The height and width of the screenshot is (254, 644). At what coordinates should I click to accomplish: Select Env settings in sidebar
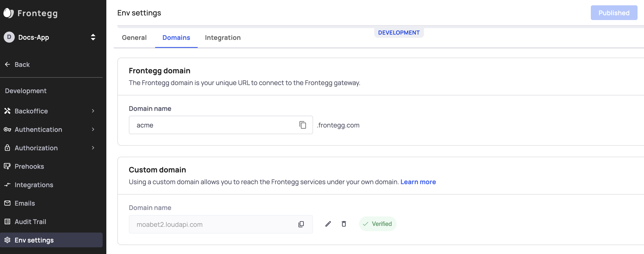pos(34,240)
